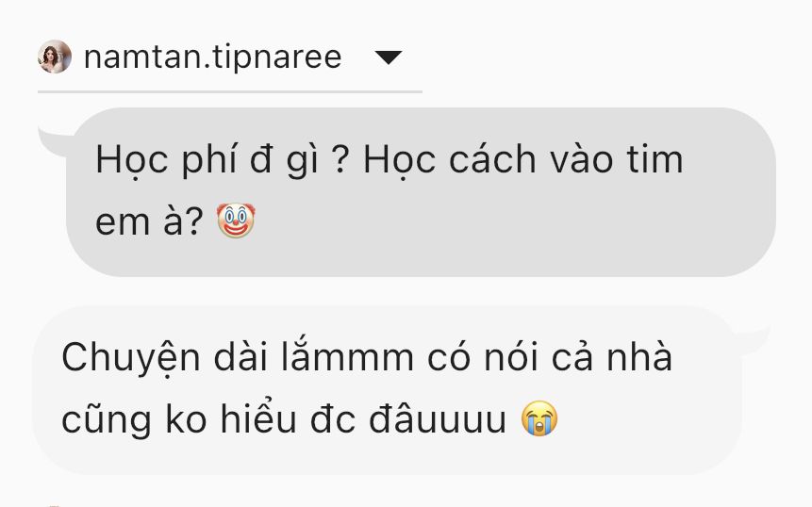Viewport: 812px width, 507px height.
Task: Expand the dropdown arrow beside namtan.tipnaree
Action: coord(389,57)
